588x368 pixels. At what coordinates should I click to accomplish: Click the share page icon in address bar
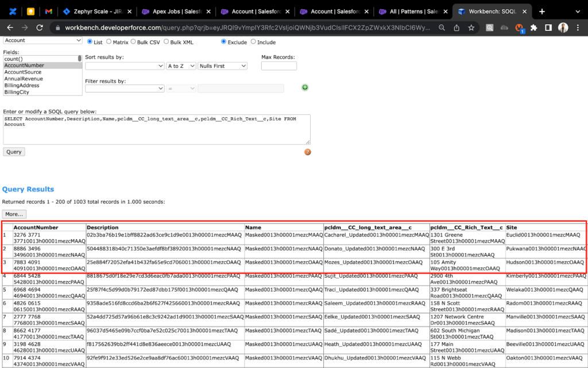coord(456,28)
